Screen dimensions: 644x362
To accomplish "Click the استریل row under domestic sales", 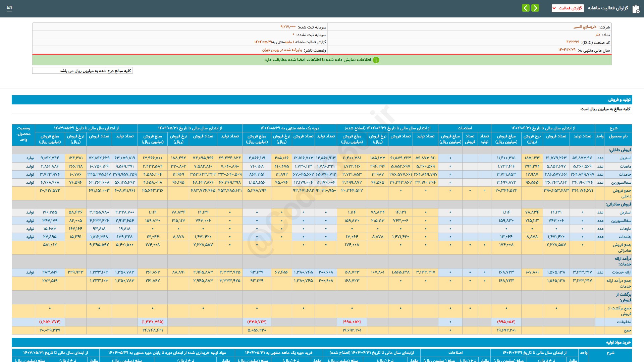I will [x=625, y=158].
